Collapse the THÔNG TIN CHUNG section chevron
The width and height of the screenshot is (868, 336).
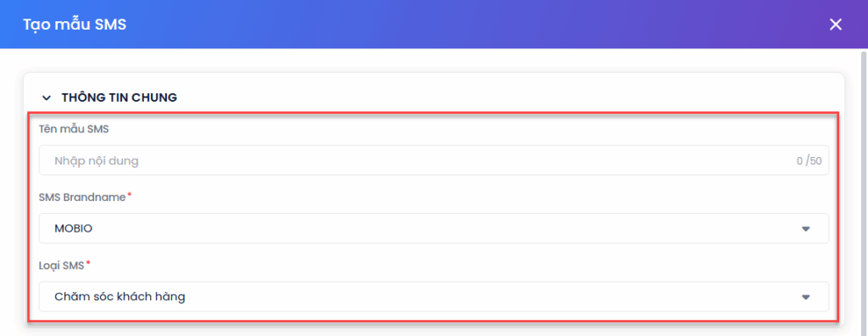47,98
